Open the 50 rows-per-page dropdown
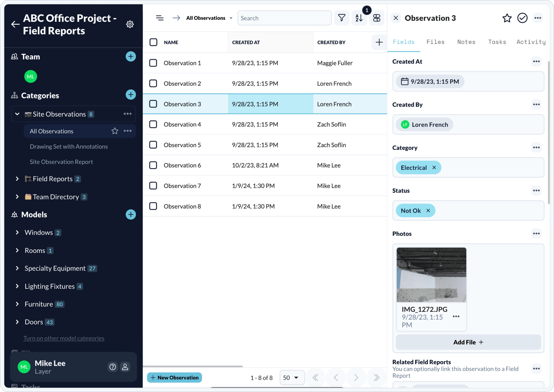The width and height of the screenshot is (554, 392). pos(292,378)
